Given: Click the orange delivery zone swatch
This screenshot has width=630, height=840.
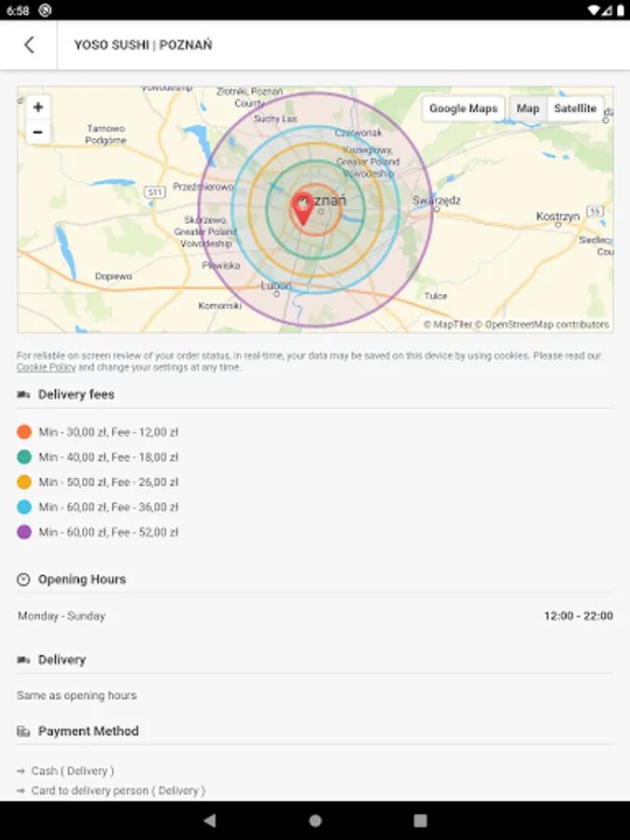Looking at the screenshot, I should [24, 432].
